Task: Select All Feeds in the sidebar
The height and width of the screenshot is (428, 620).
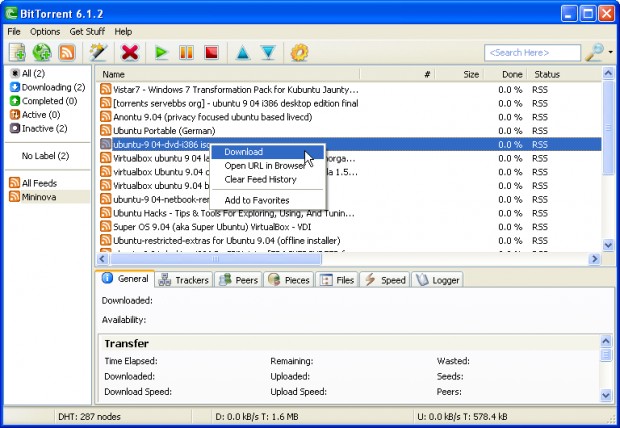Action: click(34, 183)
